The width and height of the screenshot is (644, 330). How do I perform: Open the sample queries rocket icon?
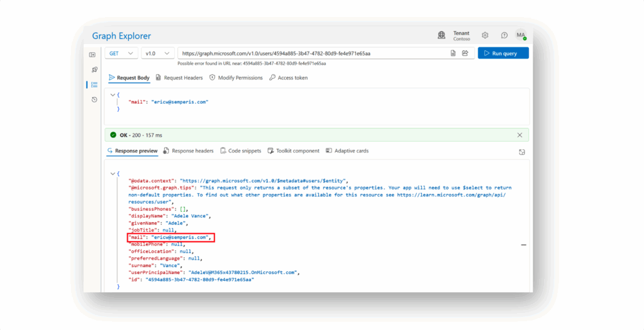pos(94,69)
